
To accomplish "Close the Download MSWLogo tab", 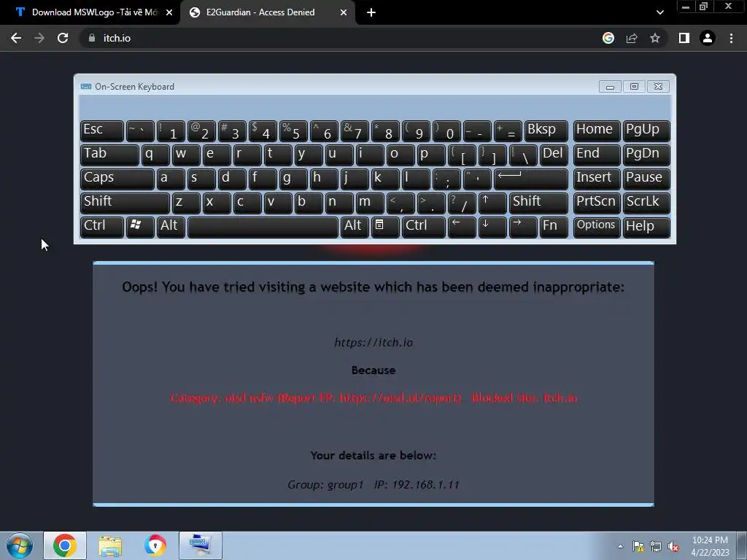I will coord(169,12).
